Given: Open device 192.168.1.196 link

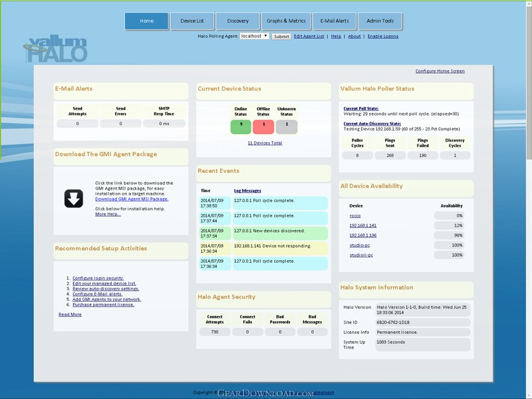Looking at the screenshot, I should [x=363, y=235].
